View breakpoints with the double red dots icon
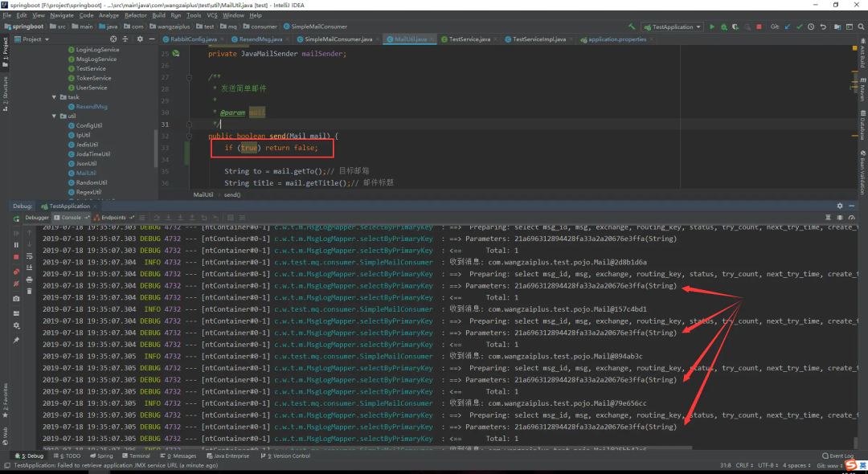This screenshot has height=474, width=868. pyautogui.click(x=16, y=271)
